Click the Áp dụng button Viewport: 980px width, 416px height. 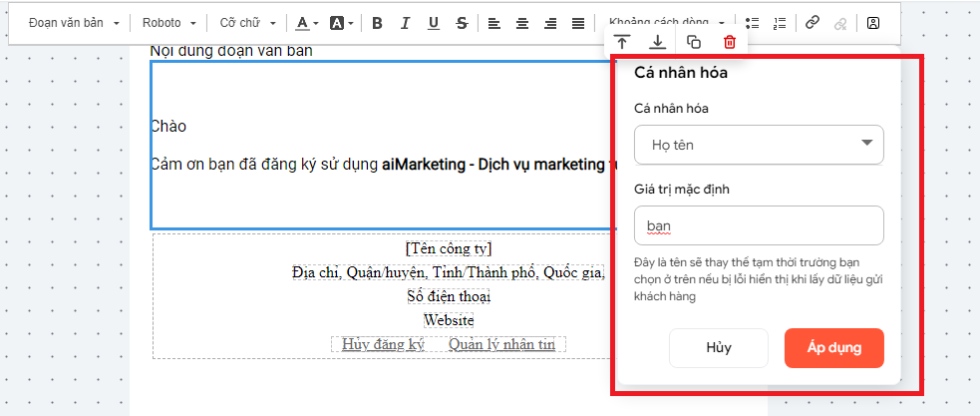coord(834,348)
